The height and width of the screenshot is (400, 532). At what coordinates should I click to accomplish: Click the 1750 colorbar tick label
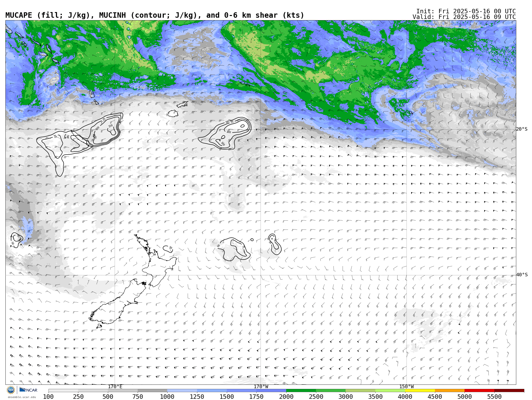click(x=256, y=397)
